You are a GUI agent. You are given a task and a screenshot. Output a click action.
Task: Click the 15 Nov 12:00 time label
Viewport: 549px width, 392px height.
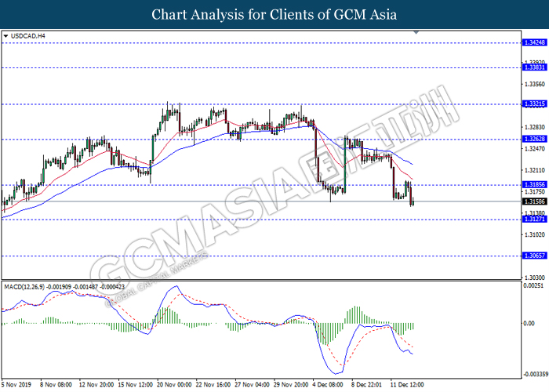coord(135,384)
